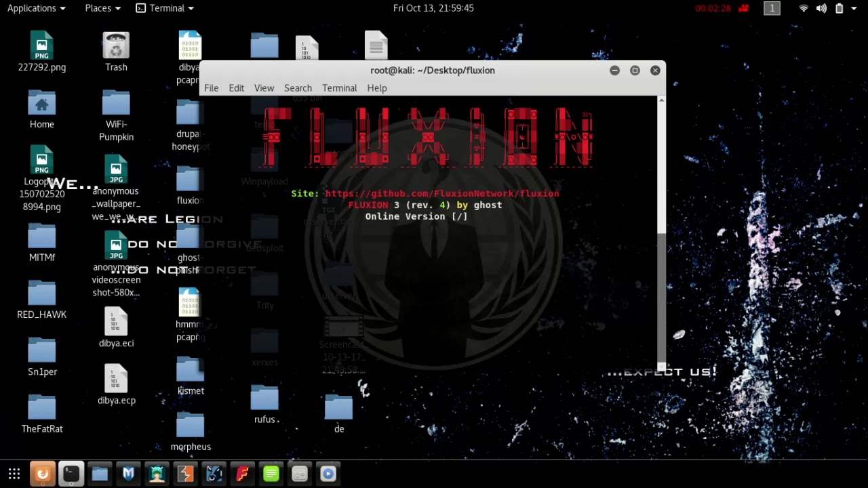The width and height of the screenshot is (868, 488).
Task: Launch Metasploit from the dock
Action: click(x=128, y=474)
